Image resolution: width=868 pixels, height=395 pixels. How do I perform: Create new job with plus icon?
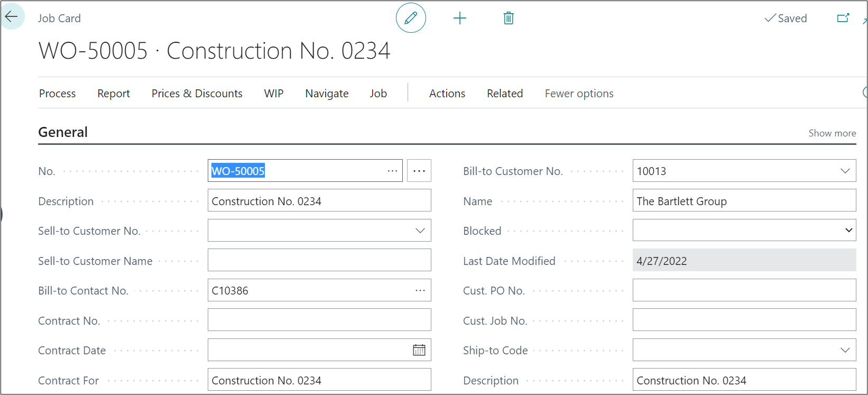coord(460,19)
